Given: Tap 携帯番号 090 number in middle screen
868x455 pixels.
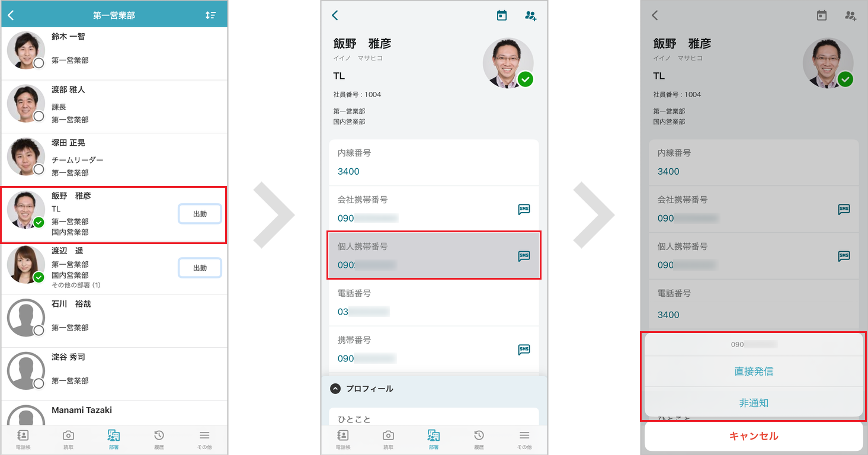Looking at the screenshot, I should tap(366, 358).
